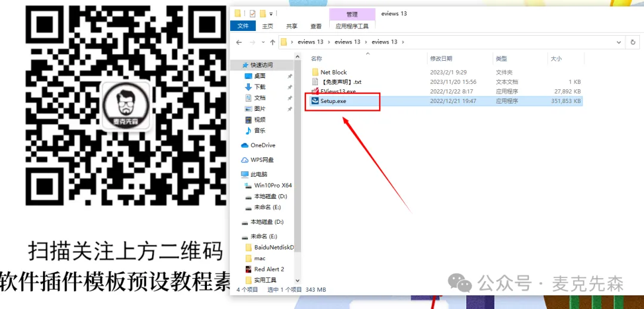Screen dimensions: 644x309
Task: Select the Setup.exe installer file
Action: 333,101
